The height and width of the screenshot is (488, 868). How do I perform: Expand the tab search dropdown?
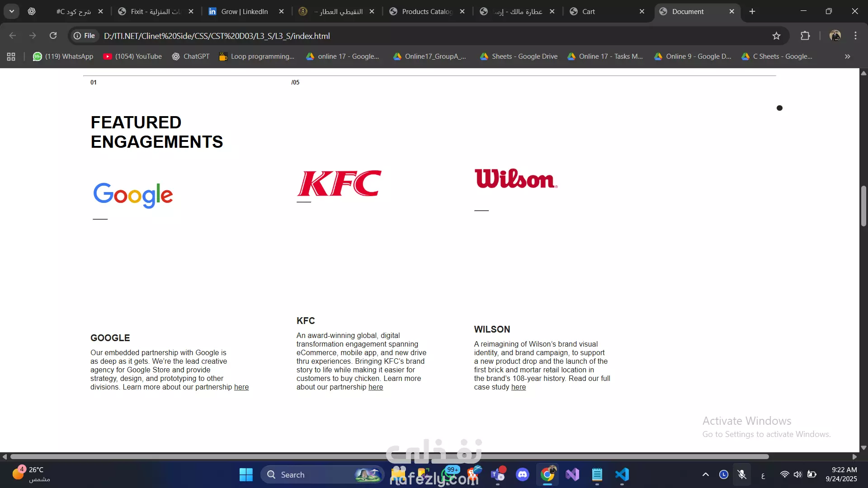(x=12, y=11)
